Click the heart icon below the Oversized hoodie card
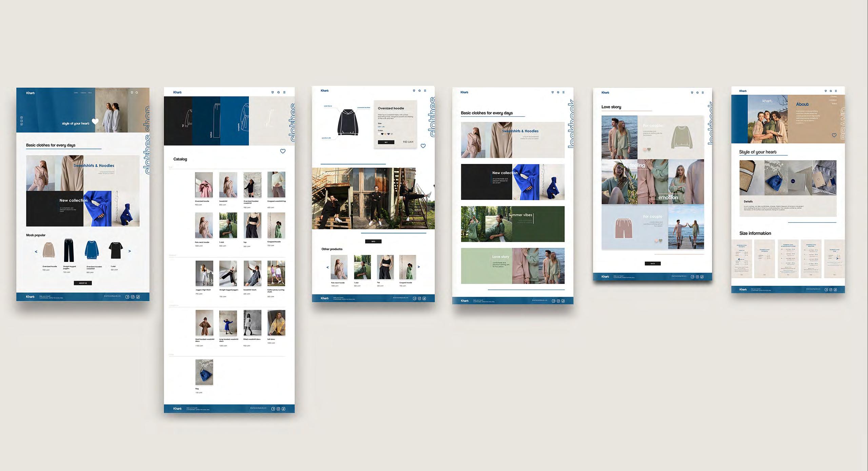This screenshot has width=868, height=471. pyautogui.click(x=423, y=146)
